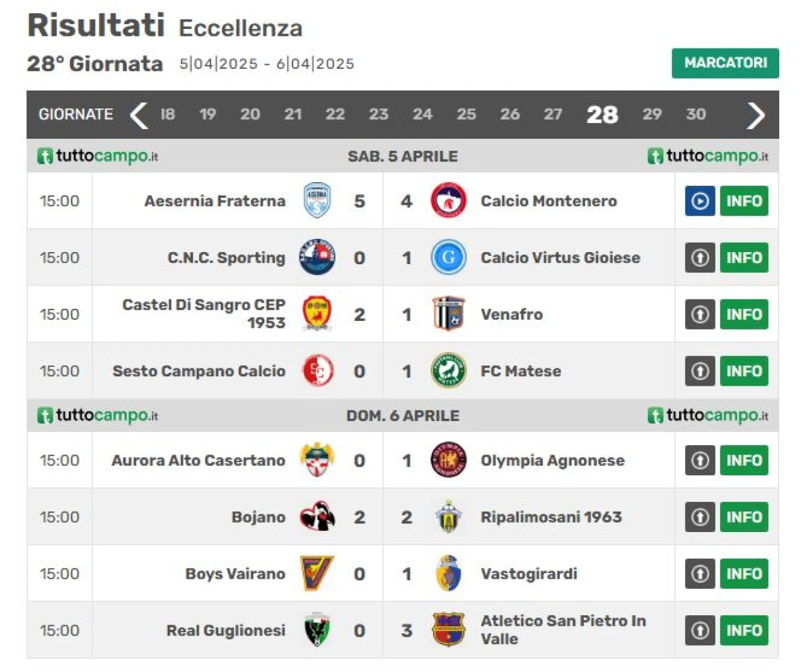
Task: Switch to giornata 29
Action: point(652,114)
